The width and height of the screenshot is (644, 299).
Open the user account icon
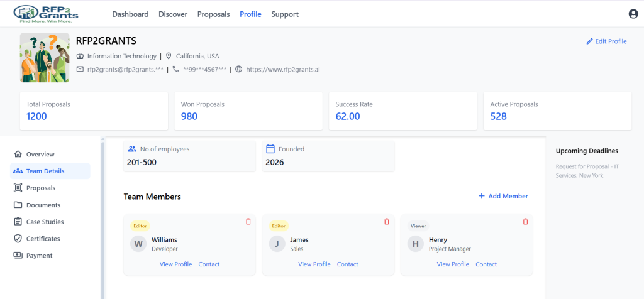(x=633, y=14)
